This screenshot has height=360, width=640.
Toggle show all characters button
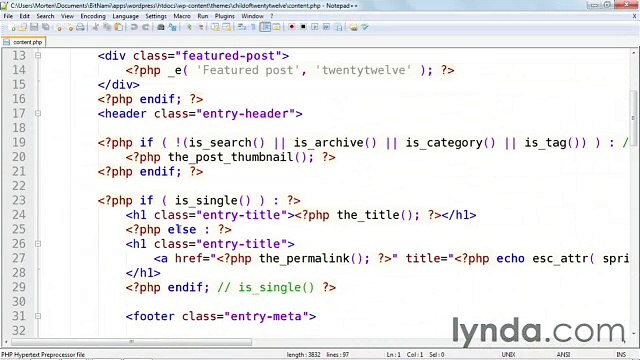pos(253,27)
